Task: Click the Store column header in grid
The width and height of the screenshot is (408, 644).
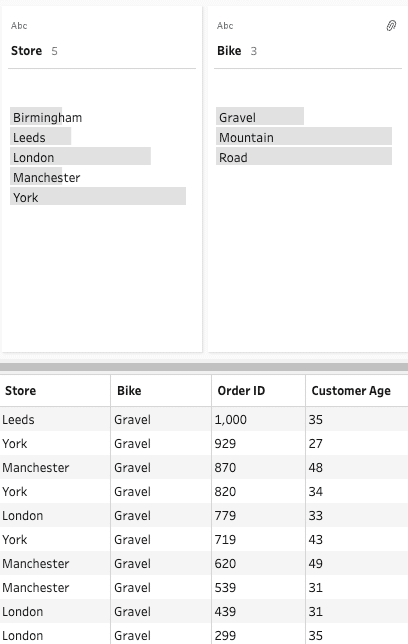Action: [x=55, y=391]
